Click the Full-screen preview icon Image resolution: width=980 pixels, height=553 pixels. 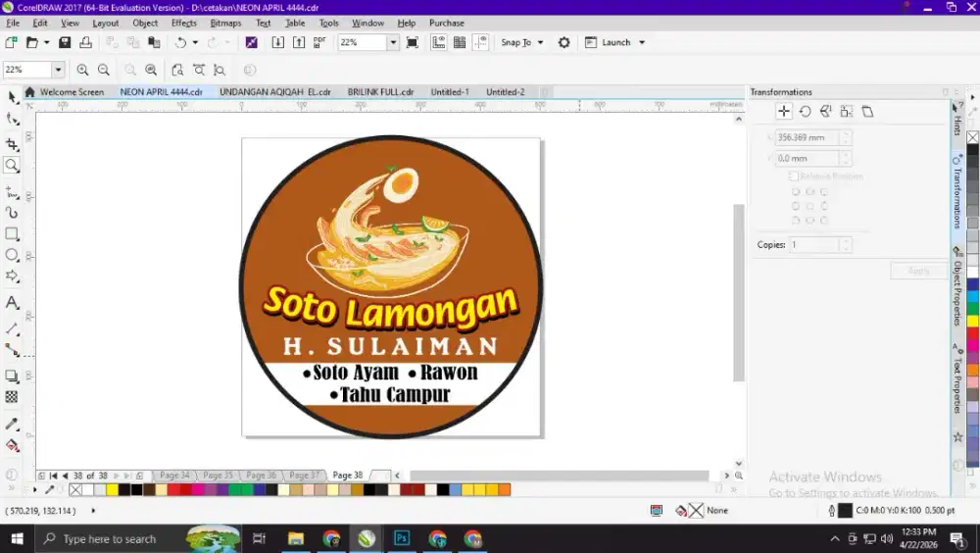point(412,42)
